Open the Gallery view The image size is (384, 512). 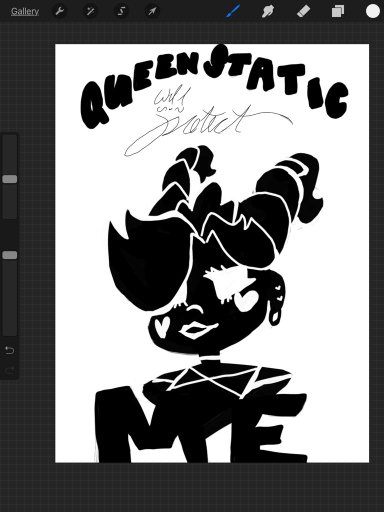click(x=25, y=12)
